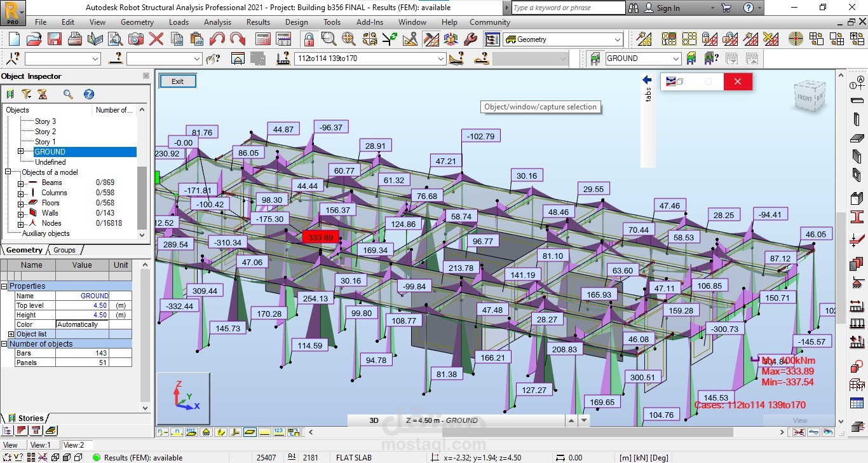Click the Object Inspector filter funnel icon

coord(26,94)
